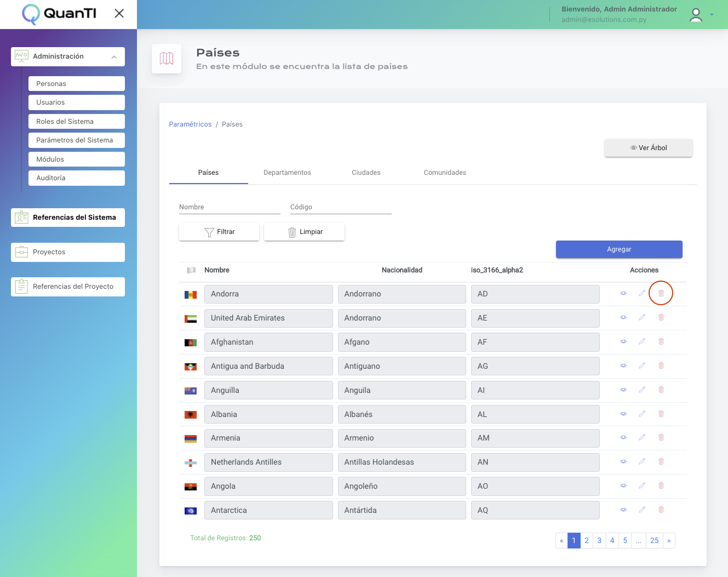
Task: Edit the Albania row
Action: (x=642, y=414)
